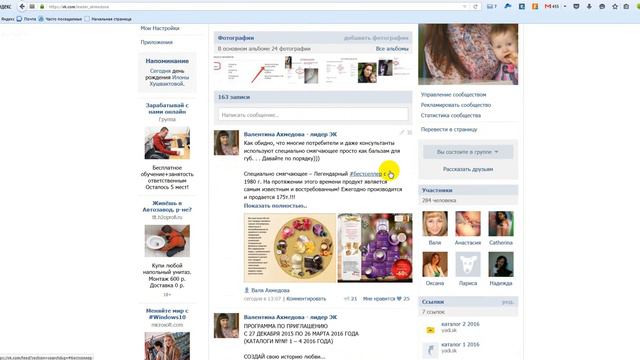Click Комментировать under the first post
This screenshot has height=360, width=640.
(306, 299)
